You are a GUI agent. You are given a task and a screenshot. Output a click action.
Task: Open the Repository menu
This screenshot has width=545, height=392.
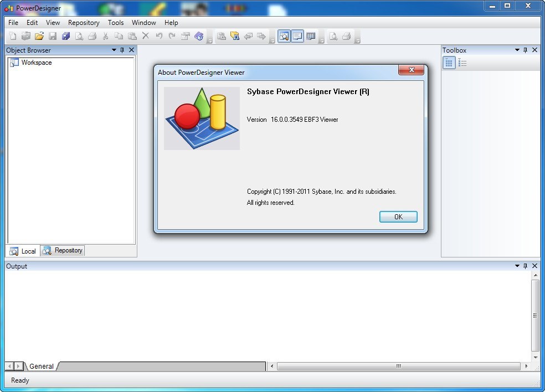[84, 23]
